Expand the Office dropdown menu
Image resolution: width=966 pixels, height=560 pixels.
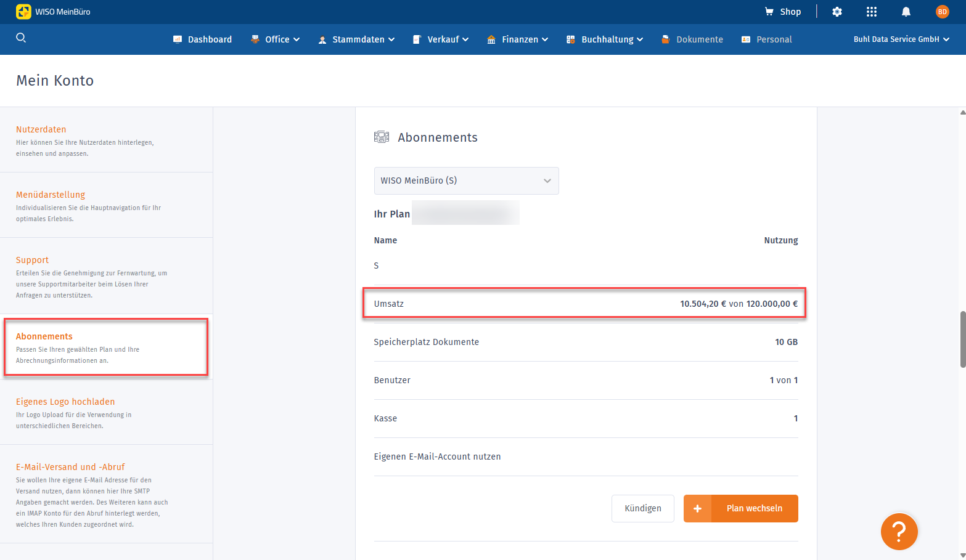(297, 39)
